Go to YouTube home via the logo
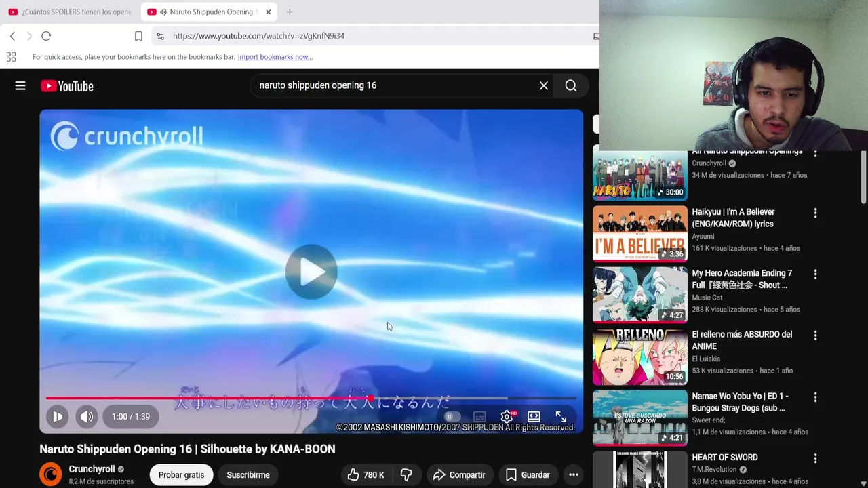The width and height of the screenshot is (868, 488). 66,86
